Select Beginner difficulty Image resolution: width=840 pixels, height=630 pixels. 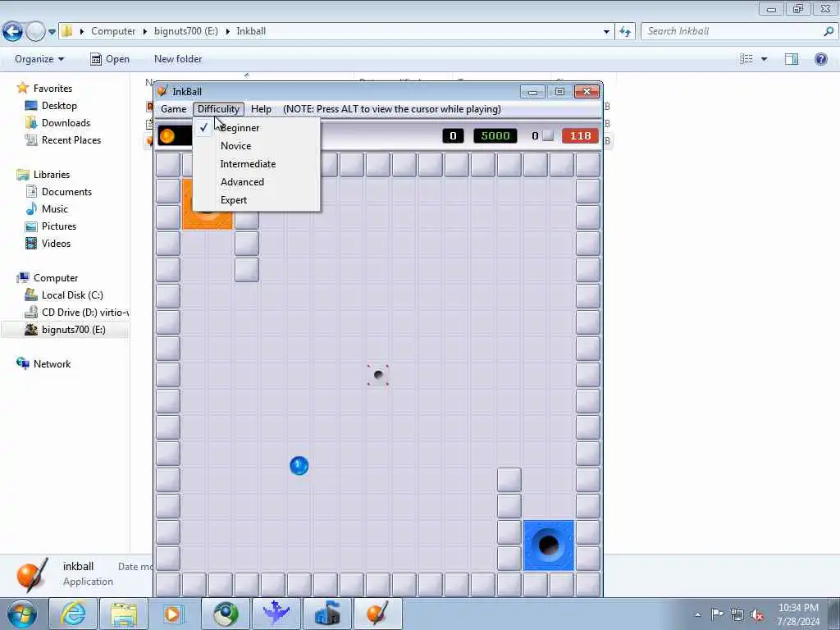pyautogui.click(x=257, y=127)
